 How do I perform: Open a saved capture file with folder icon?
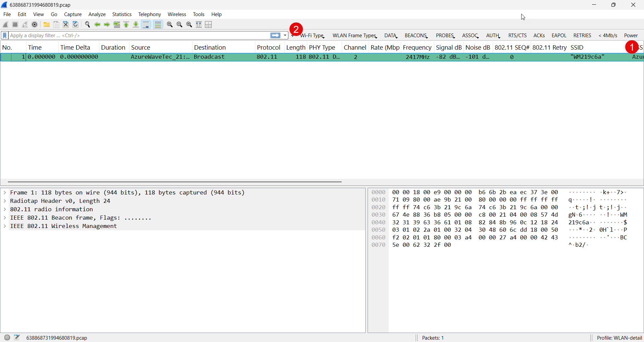[x=46, y=24]
